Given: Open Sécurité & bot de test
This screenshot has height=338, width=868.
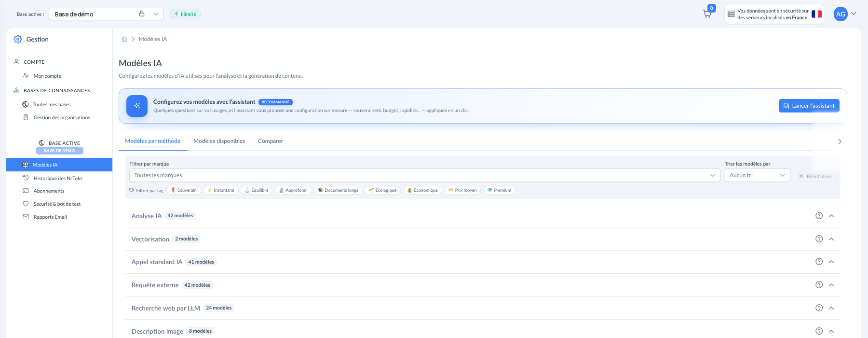Looking at the screenshot, I should 57,204.
